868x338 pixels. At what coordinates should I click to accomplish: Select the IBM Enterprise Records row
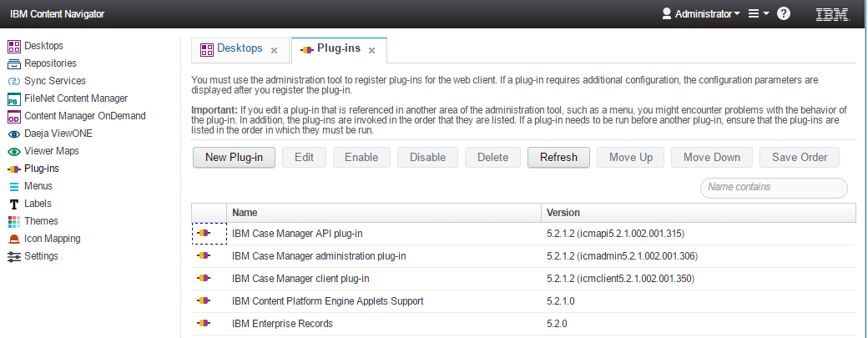pyautogui.click(x=523, y=323)
